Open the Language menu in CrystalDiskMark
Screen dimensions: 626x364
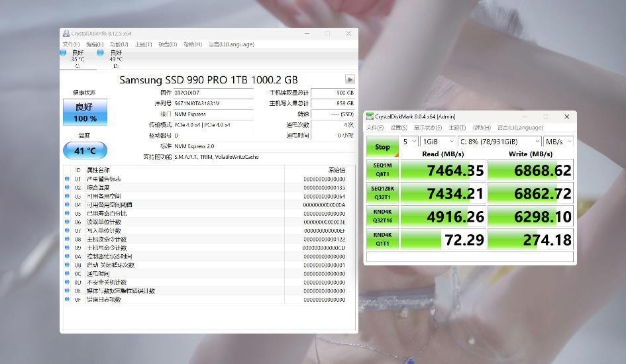coord(520,128)
